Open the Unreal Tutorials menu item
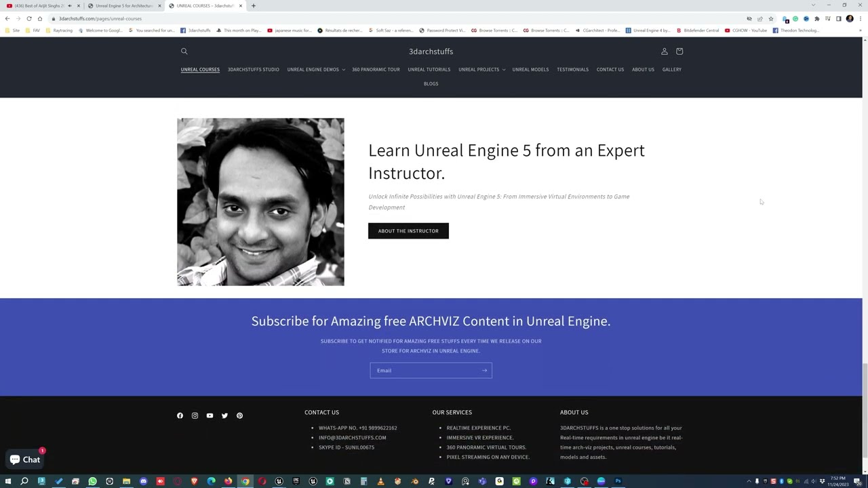The image size is (868, 488). 429,69
